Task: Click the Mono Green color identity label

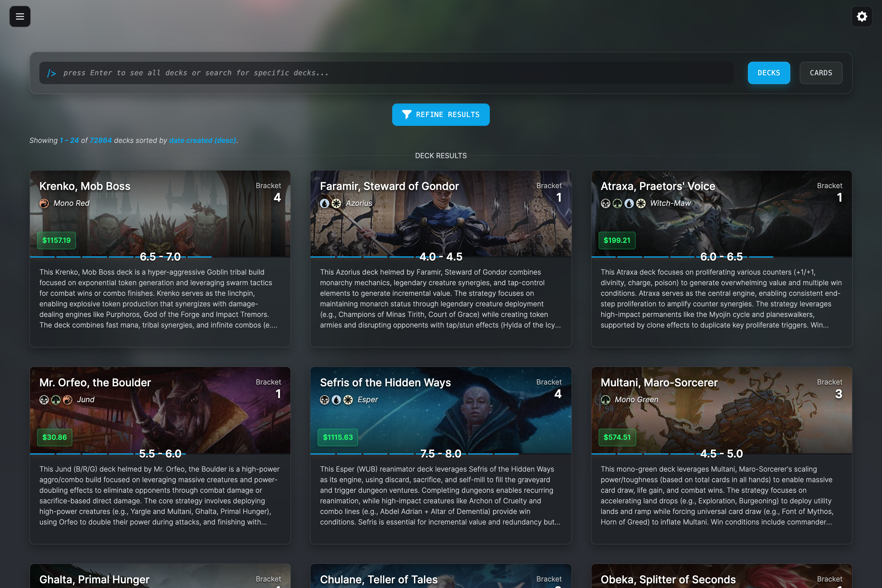Action: tap(637, 400)
